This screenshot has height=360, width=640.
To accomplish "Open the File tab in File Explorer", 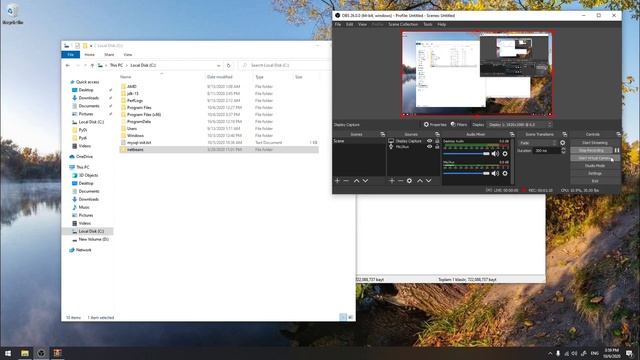I will (x=71, y=54).
